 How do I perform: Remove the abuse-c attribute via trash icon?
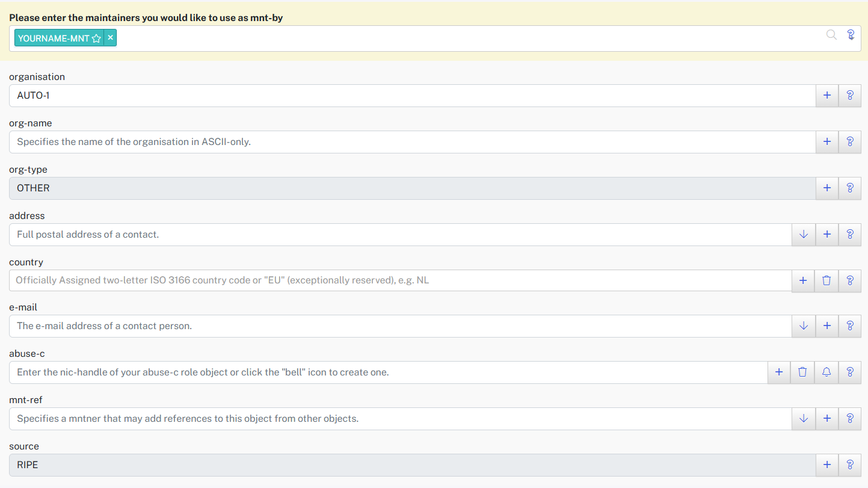[802, 372]
